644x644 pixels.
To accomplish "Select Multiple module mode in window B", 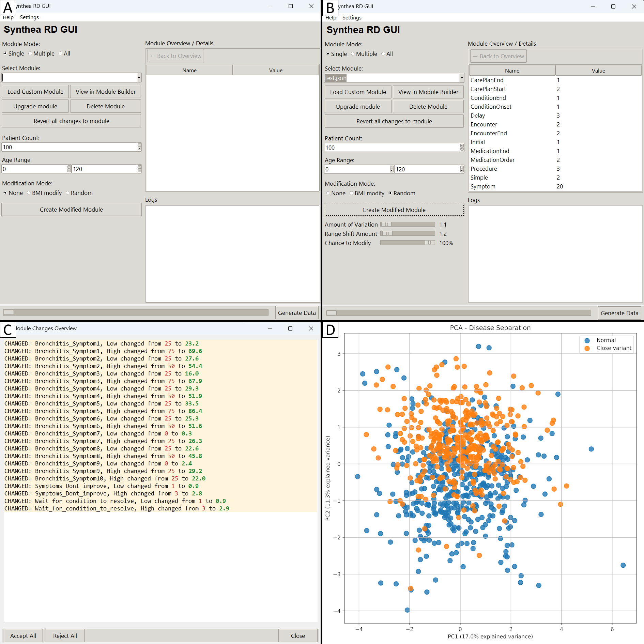I will (x=364, y=54).
